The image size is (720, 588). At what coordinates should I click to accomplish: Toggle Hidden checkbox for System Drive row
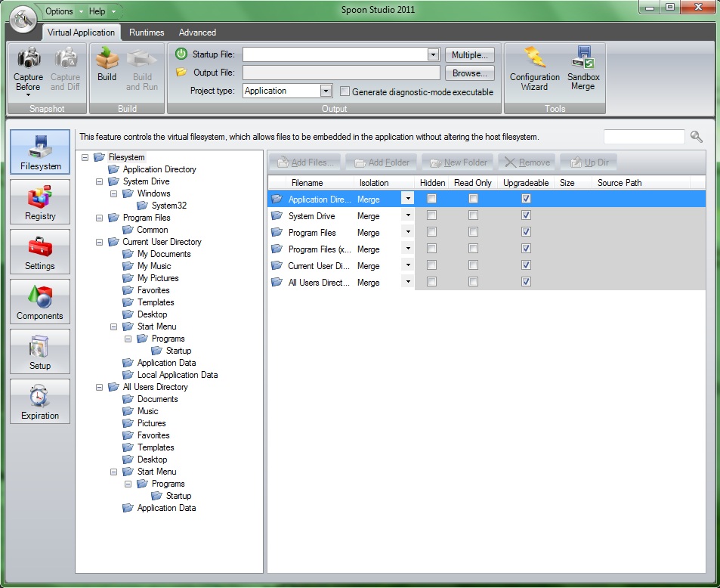click(431, 215)
